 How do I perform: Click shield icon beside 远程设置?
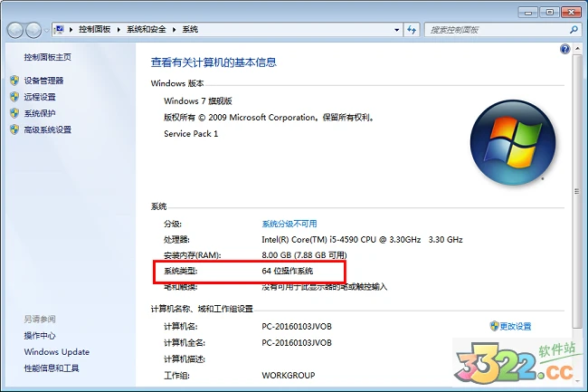point(14,97)
